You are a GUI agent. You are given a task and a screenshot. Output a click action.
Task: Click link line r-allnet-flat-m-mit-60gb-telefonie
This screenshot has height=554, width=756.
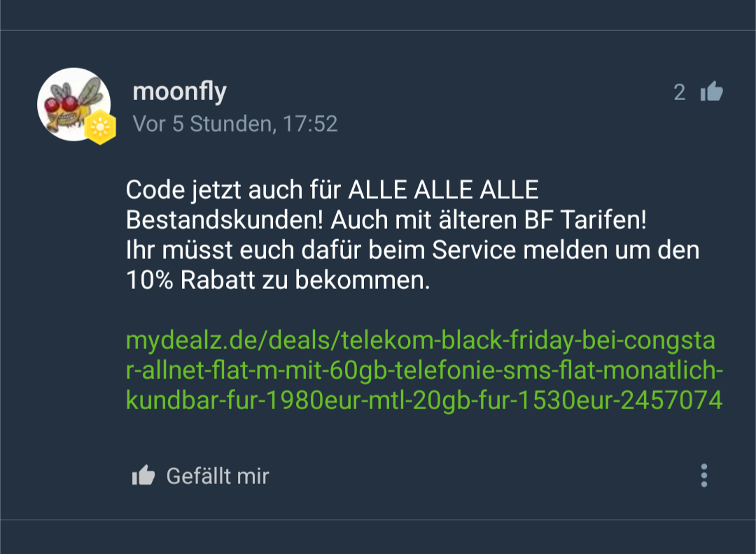coord(424,370)
